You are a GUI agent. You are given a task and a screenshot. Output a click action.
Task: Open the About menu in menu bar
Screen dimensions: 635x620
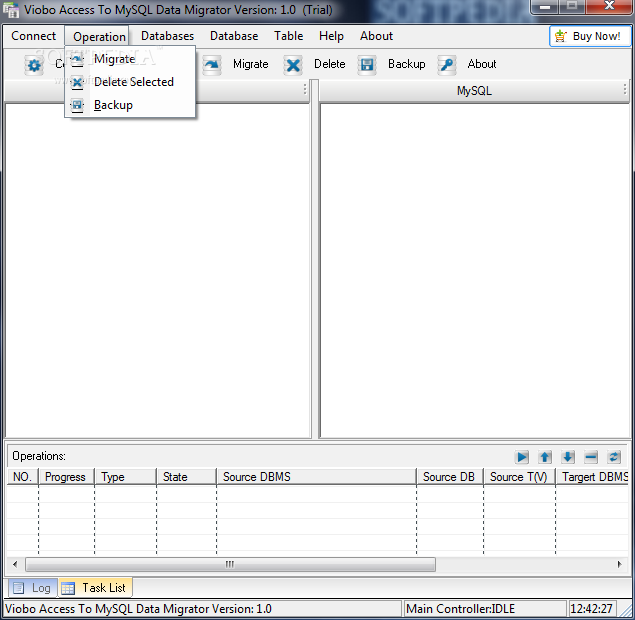pos(377,36)
